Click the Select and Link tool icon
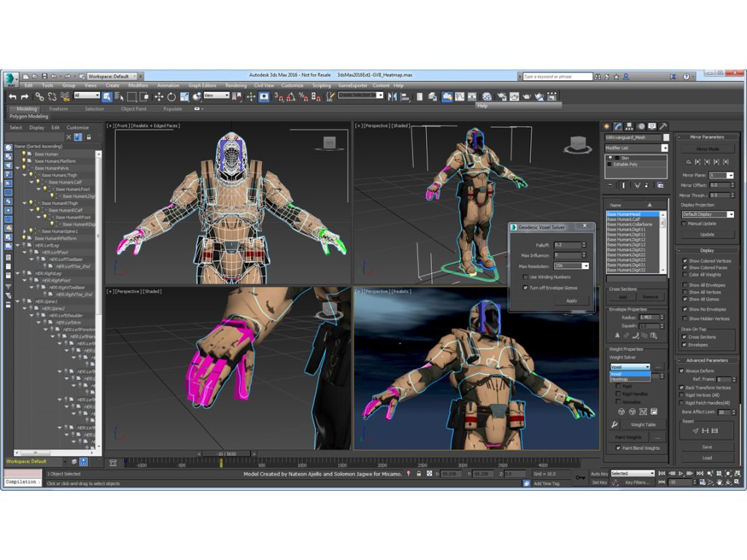The width and height of the screenshot is (747, 560). click(x=39, y=96)
